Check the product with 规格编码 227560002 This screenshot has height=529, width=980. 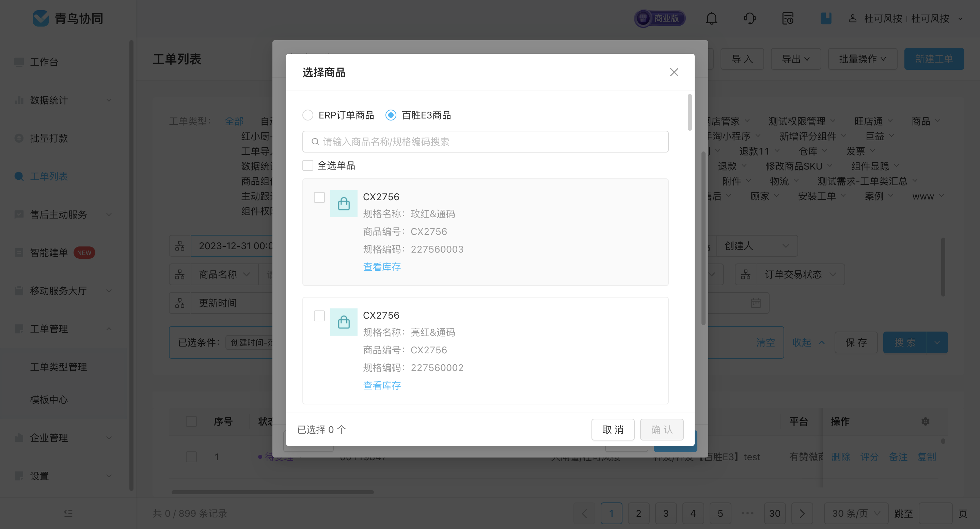click(x=319, y=316)
